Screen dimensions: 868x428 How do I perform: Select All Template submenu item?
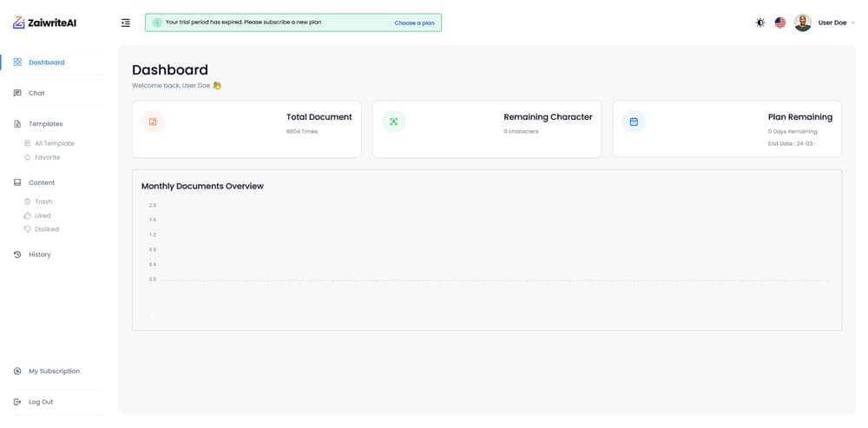54,143
